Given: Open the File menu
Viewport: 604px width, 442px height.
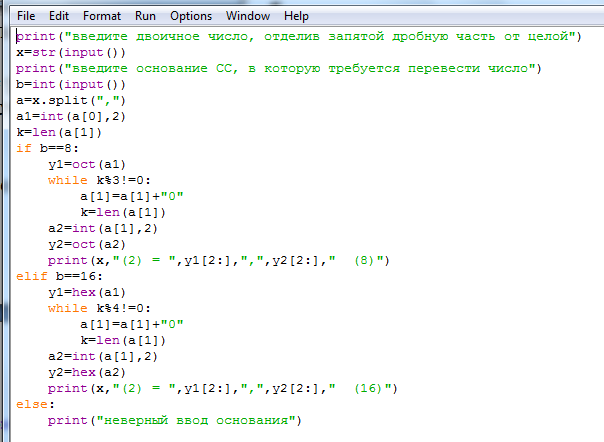Looking at the screenshot, I should pyautogui.click(x=27, y=17).
